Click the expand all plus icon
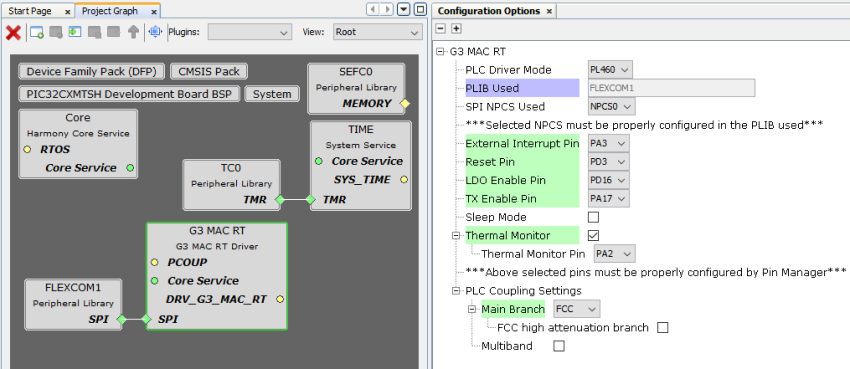850x369 pixels. [456, 29]
